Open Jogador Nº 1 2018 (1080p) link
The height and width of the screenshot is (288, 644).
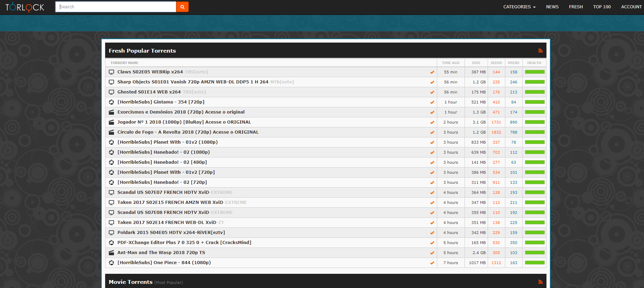(x=184, y=122)
